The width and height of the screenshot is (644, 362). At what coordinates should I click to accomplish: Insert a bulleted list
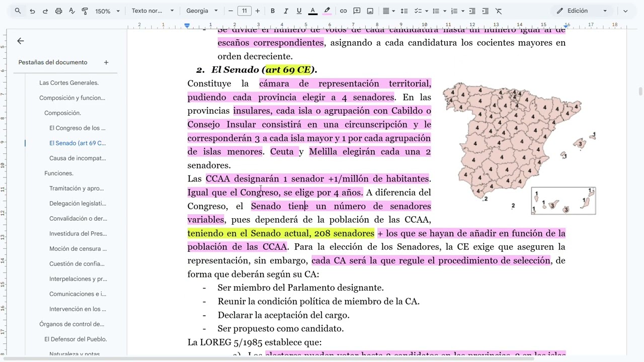pyautogui.click(x=436, y=11)
